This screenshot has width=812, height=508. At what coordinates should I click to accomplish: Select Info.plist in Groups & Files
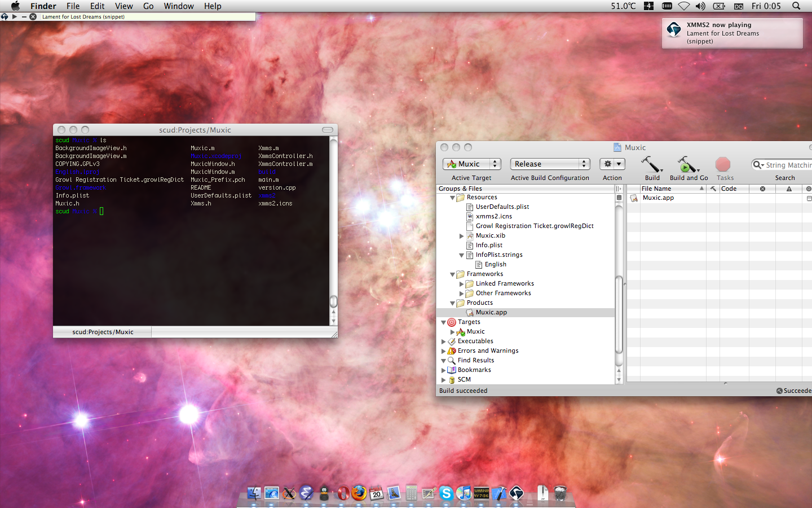coord(489,245)
